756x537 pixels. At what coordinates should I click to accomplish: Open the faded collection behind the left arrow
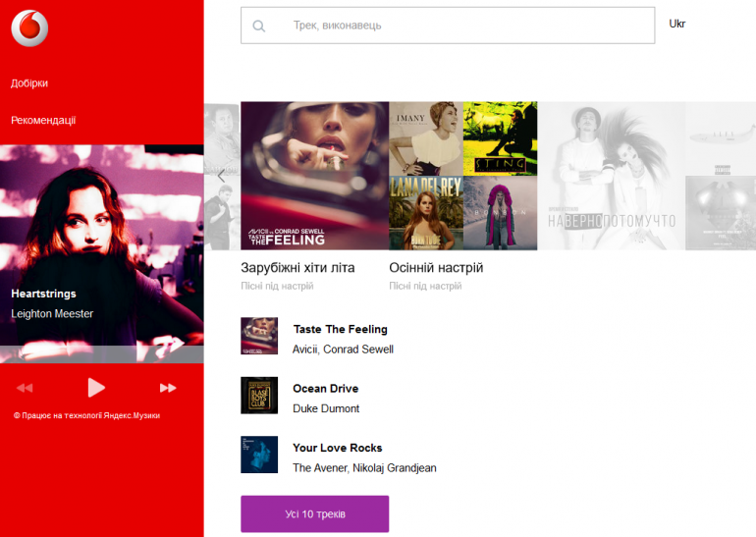coord(222,176)
